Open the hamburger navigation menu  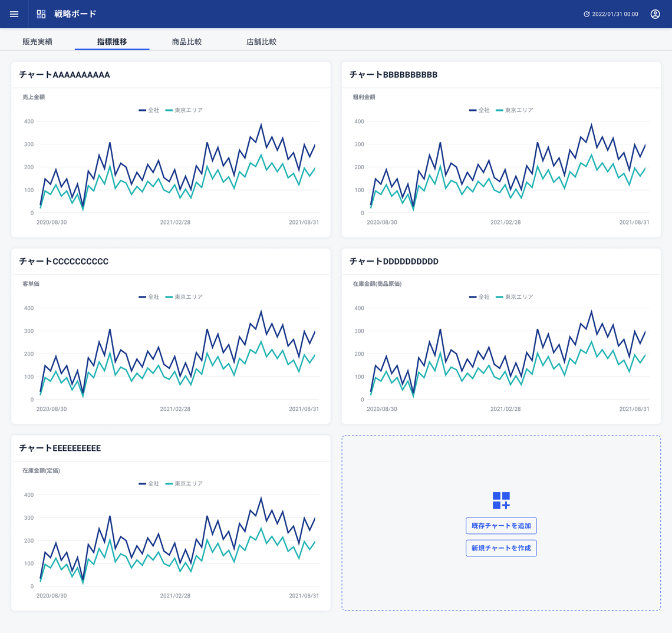point(14,14)
